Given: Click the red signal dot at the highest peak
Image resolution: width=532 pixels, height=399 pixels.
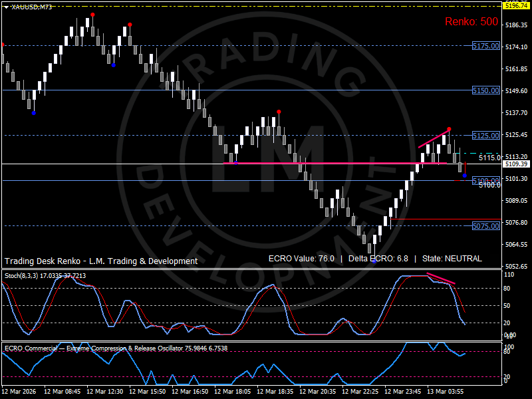Looking at the screenshot, I should click(x=92, y=15).
